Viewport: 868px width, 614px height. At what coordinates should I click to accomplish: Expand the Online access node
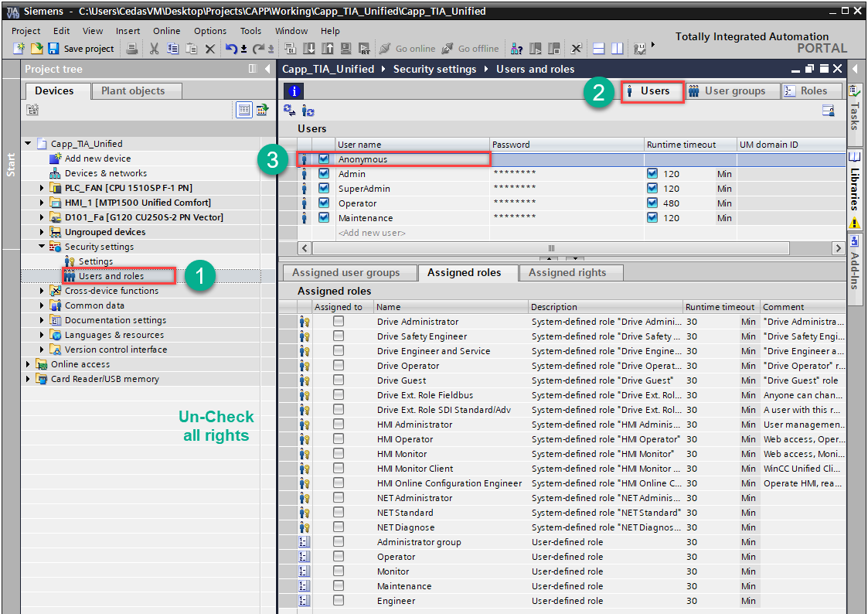click(x=29, y=364)
